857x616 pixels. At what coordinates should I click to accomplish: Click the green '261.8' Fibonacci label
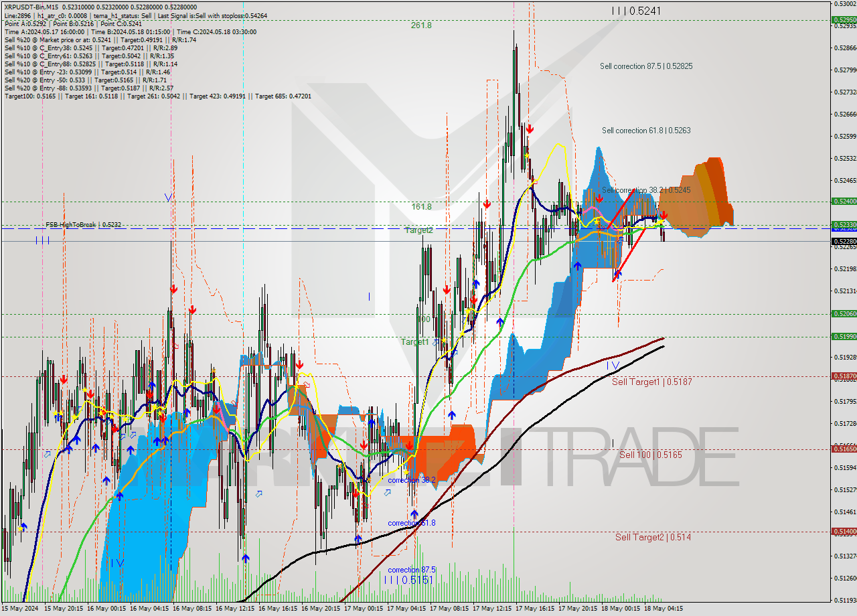click(x=421, y=25)
